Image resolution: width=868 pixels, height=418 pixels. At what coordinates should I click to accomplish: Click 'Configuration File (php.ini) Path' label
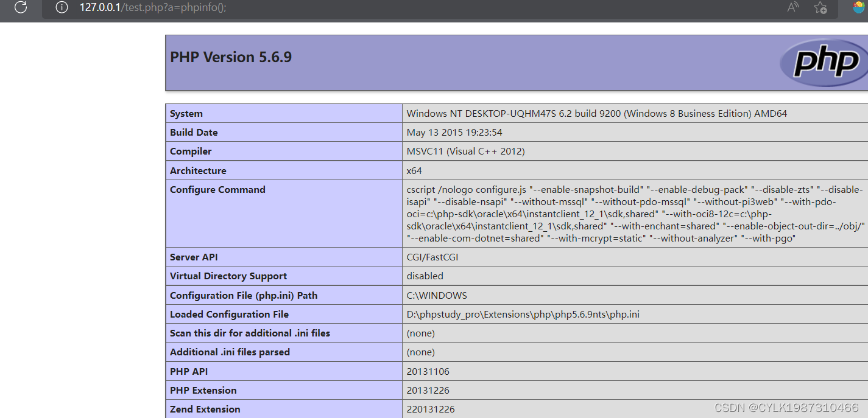[x=244, y=296]
